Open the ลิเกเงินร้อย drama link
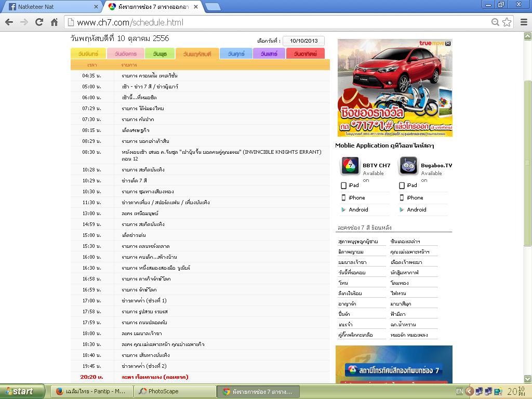Screen dimensions: 532x399 350,293
